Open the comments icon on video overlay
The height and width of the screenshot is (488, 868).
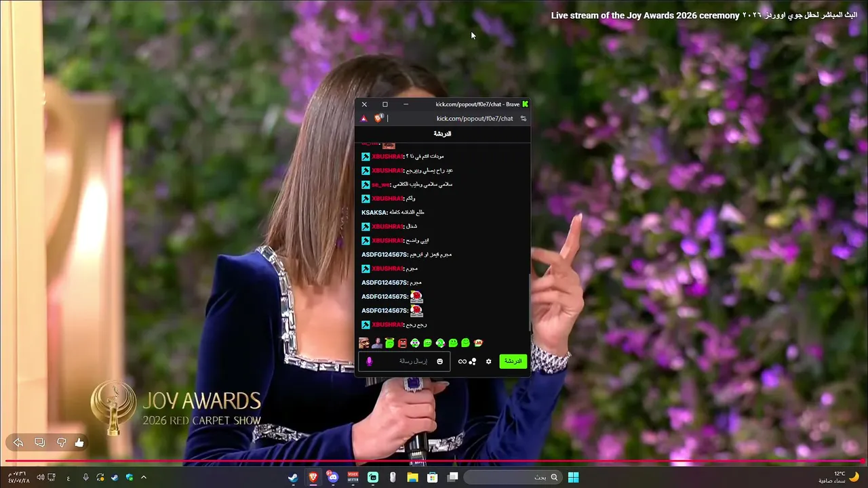coord(39,443)
